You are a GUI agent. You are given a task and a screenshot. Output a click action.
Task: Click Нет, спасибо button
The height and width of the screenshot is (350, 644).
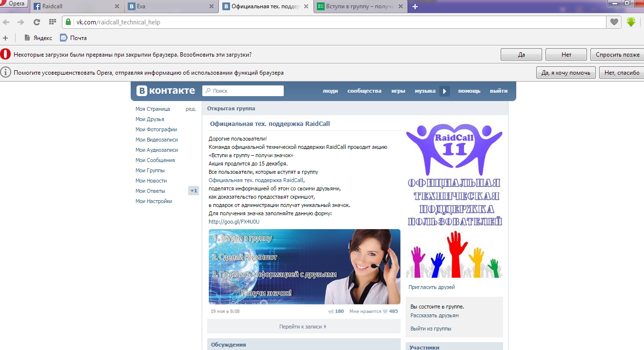(x=622, y=73)
